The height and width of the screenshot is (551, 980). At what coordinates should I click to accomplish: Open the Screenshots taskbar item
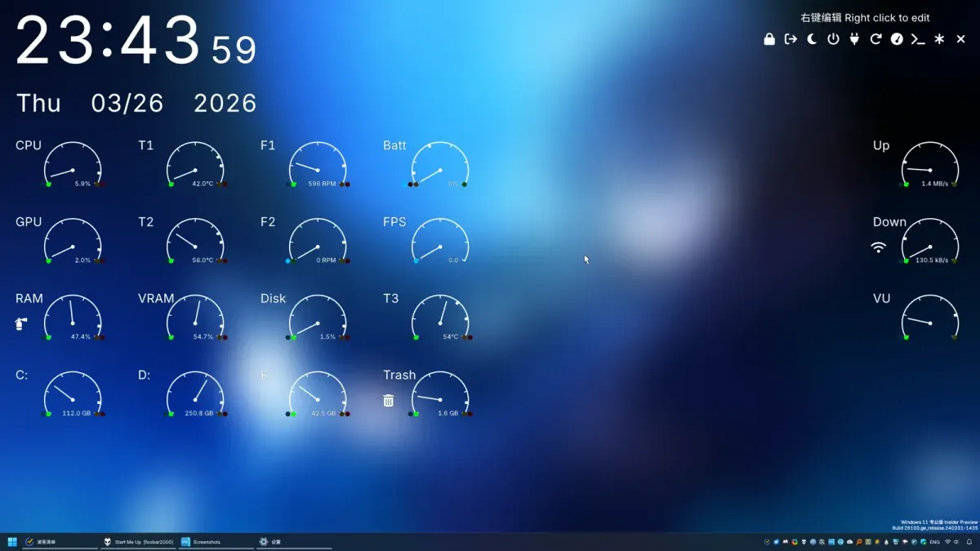pos(216,542)
